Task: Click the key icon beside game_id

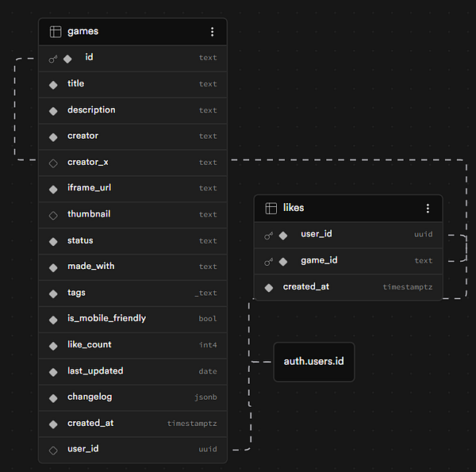Action: click(x=269, y=261)
